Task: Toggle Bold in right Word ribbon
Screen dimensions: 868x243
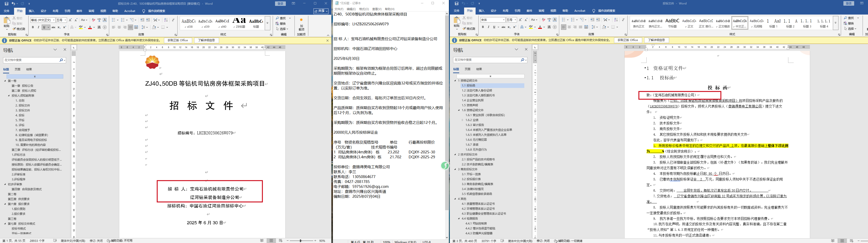Action: (x=483, y=27)
